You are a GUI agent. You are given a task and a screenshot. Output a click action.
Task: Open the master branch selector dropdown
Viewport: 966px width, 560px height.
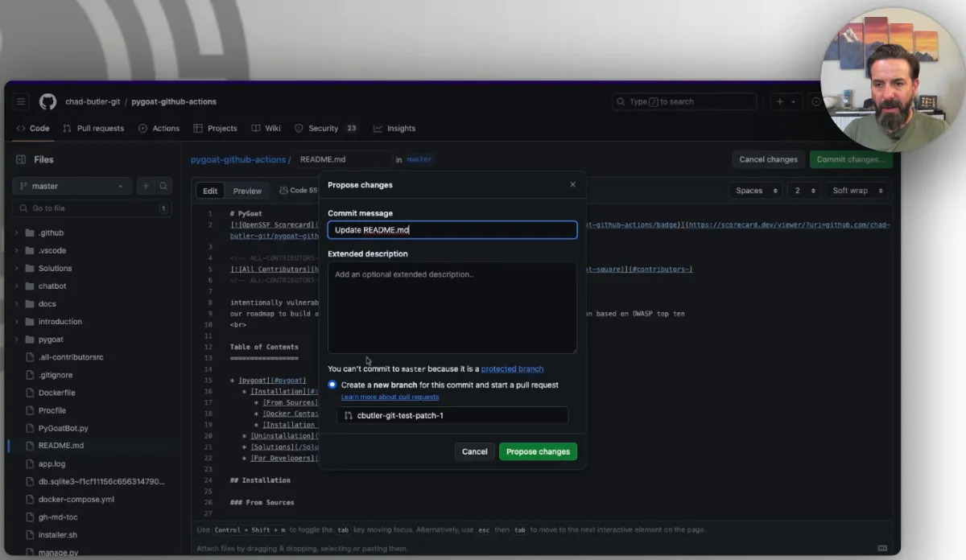(x=72, y=186)
